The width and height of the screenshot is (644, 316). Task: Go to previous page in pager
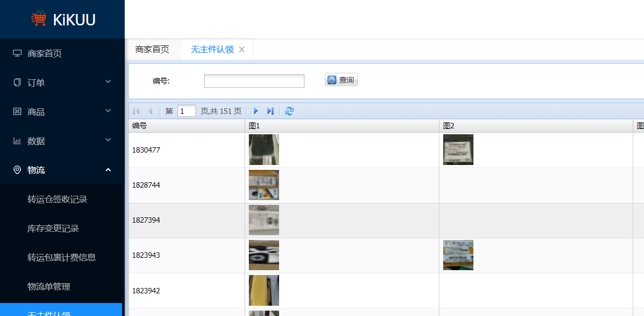click(x=150, y=111)
